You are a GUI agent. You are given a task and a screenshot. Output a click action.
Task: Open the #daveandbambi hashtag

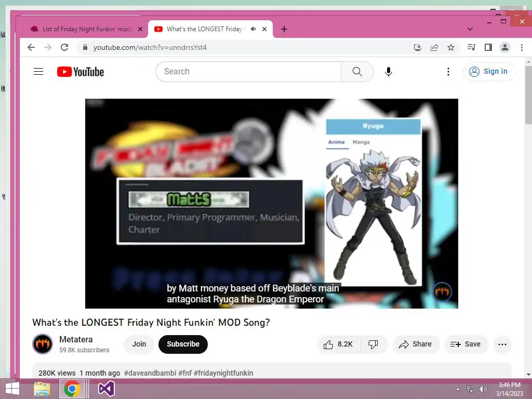[x=150, y=373]
